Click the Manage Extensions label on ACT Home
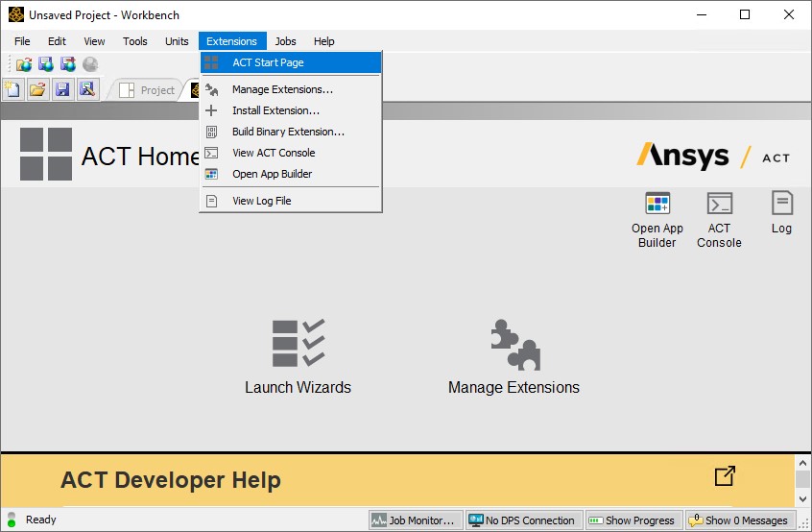 coord(513,387)
